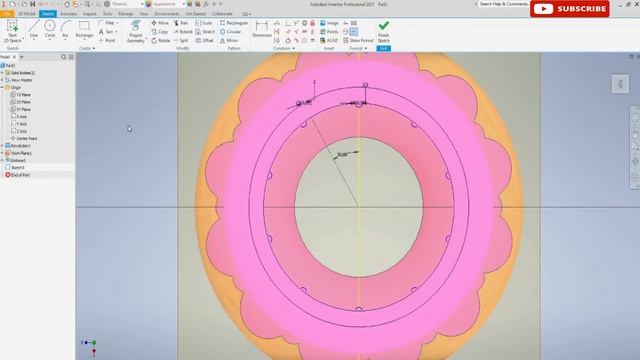Open the Environments tab
This screenshot has height=360, width=640.
tap(167, 14)
